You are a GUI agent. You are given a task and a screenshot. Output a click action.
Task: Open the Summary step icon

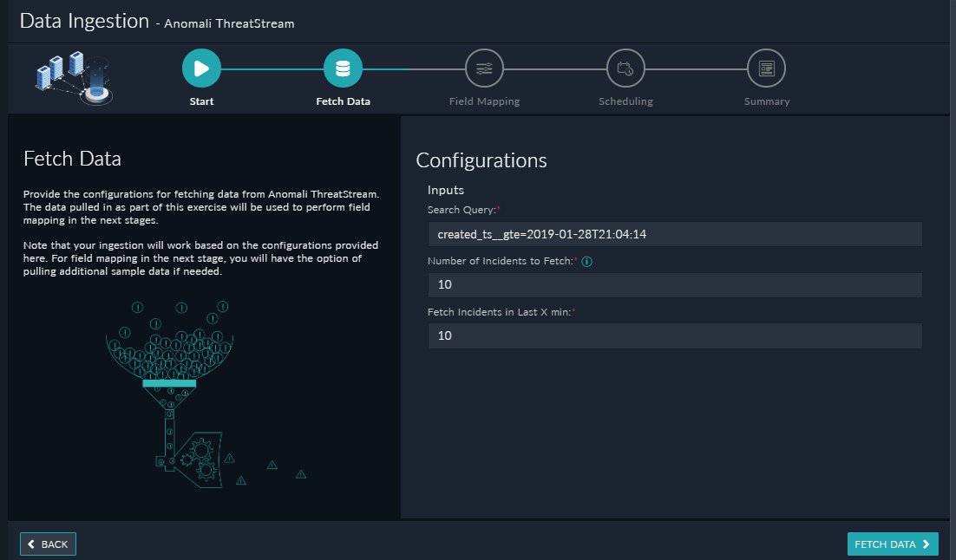pos(766,68)
